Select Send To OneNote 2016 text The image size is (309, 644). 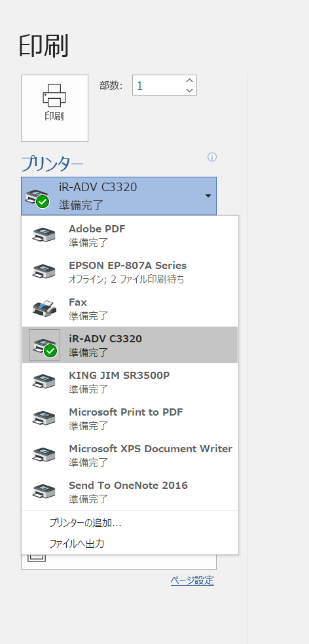[x=128, y=485]
